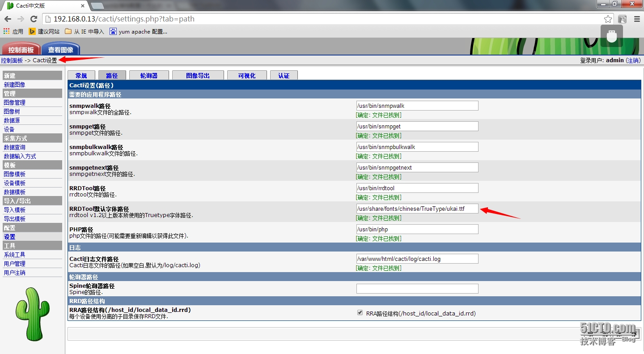The image size is (644, 354).
Task: Open 数据输入方式 in the sidebar
Action: pyautogui.click(x=20, y=156)
